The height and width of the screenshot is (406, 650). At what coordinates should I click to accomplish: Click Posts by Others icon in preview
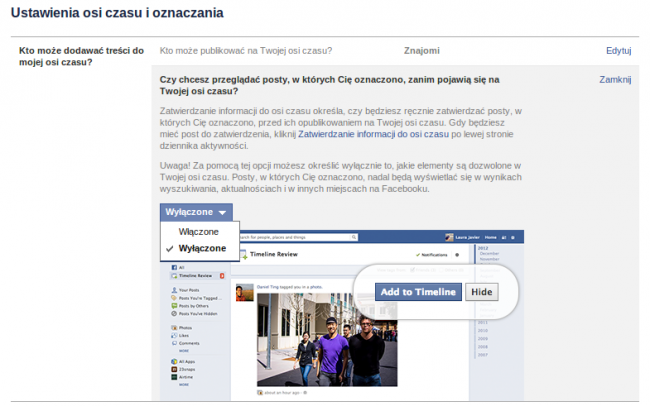coord(174,306)
